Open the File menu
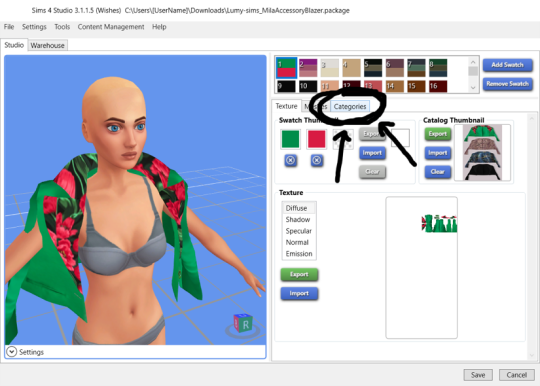The image size is (540, 386). (9, 27)
